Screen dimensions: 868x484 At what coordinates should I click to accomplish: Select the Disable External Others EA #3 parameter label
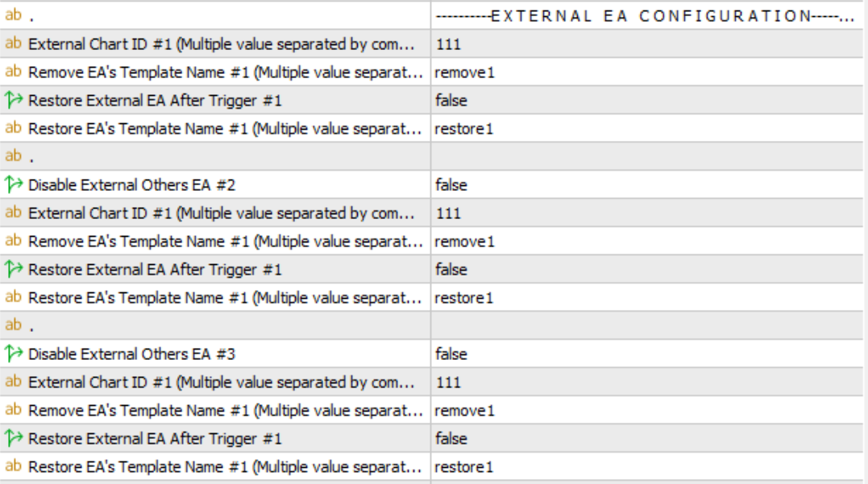(131, 354)
